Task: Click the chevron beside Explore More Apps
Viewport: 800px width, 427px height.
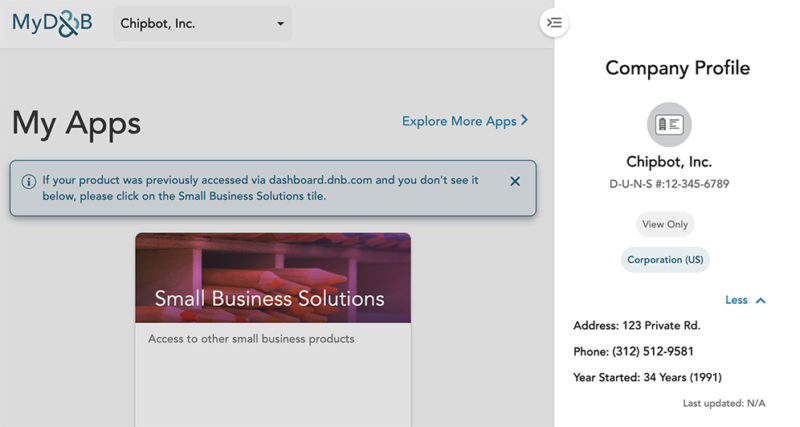Action: coord(524,121)
